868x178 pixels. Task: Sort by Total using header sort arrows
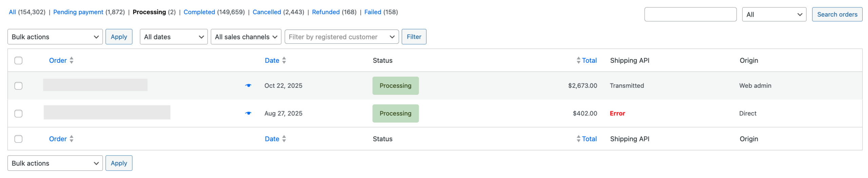[578, 60]
